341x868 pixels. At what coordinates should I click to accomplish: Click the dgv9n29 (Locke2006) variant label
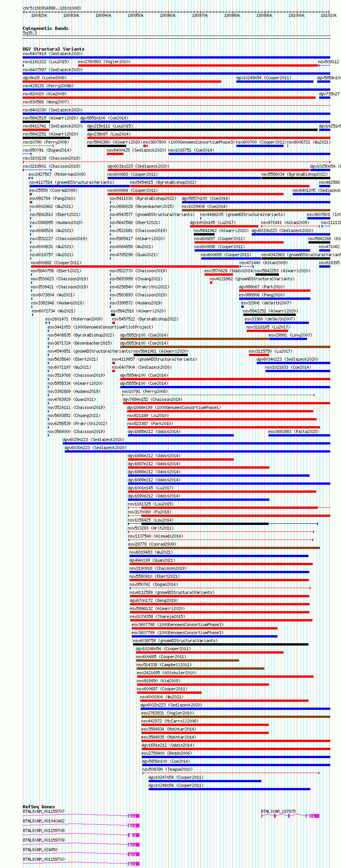[x=45, y=78]
